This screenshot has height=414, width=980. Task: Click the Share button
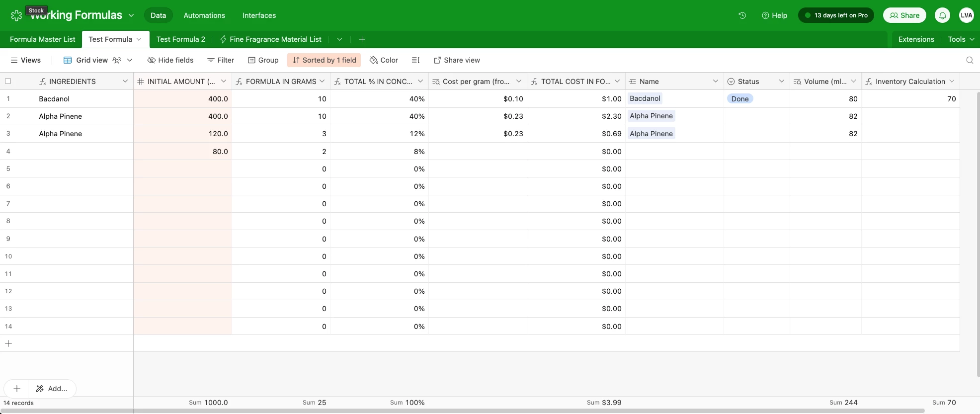coord(904,15)
